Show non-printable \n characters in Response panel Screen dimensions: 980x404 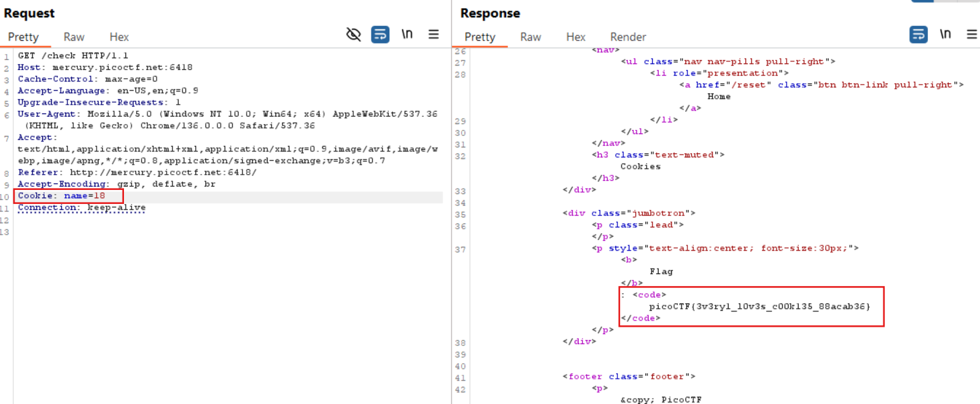tap(945, 35)
